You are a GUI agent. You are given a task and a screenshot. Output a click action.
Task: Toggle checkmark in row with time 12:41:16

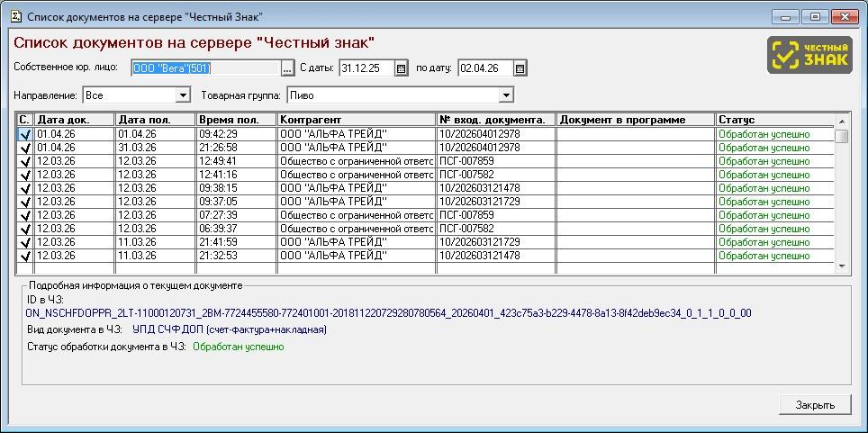[25, 175]
